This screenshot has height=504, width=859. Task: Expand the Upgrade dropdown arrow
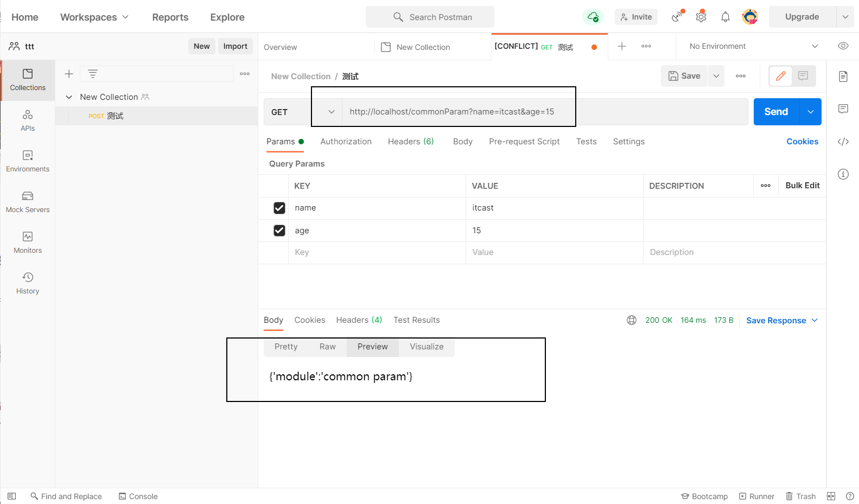(x=845, y=17)
